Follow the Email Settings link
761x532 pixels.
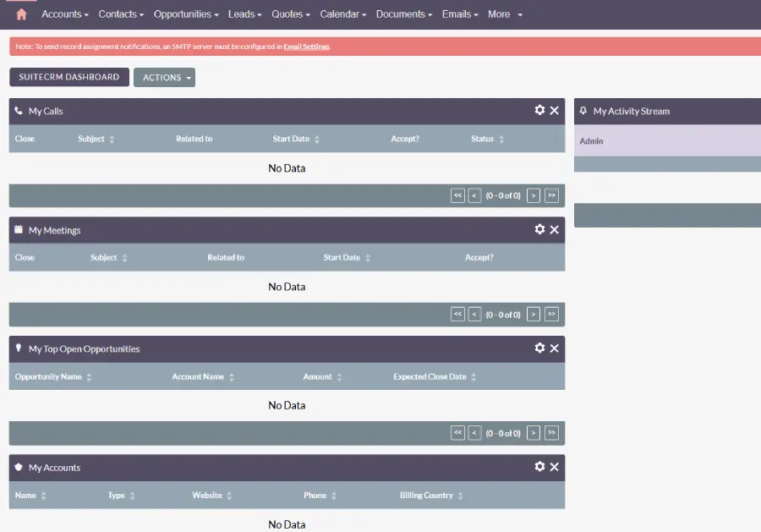pos(306,47)
